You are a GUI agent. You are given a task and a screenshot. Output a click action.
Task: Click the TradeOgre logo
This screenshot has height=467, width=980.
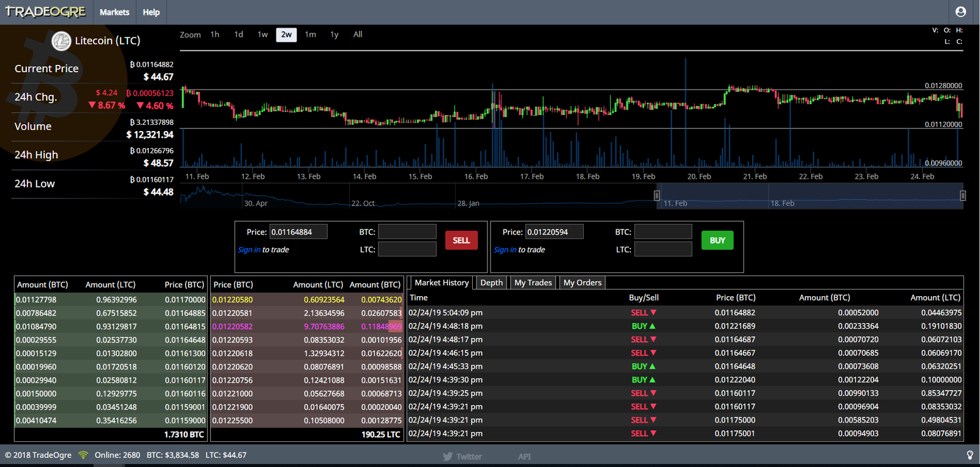(45, 12)
